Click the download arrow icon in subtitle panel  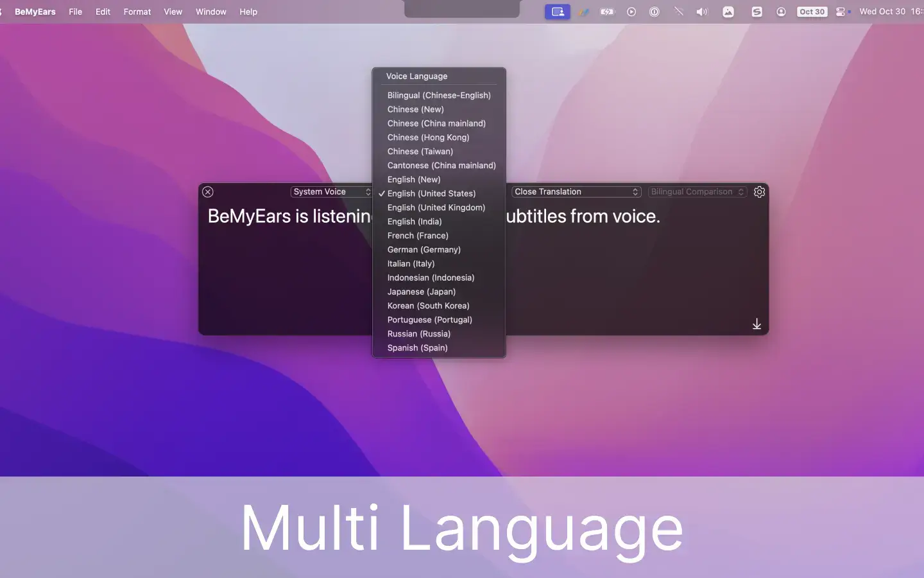tap(757, 324)
